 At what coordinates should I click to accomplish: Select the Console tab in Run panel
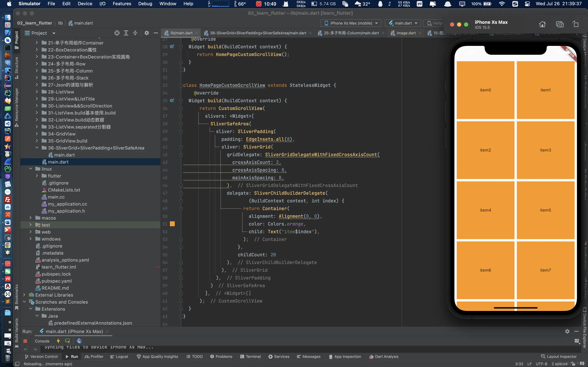click(42, 341)
